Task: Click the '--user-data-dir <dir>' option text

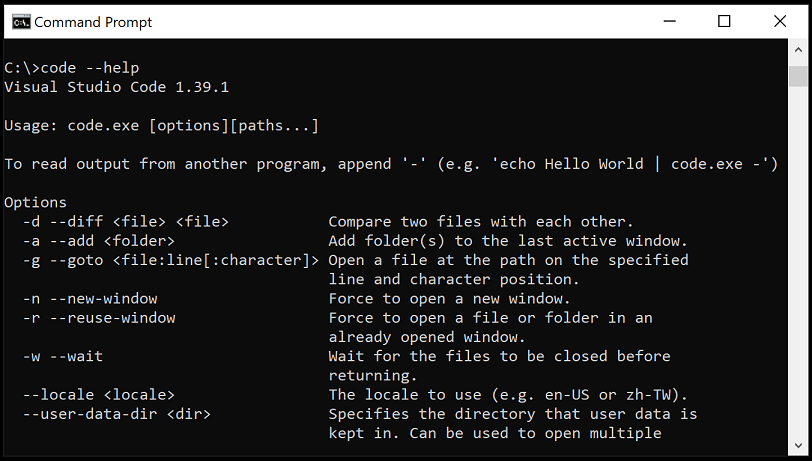Action: tap(117, 414)
